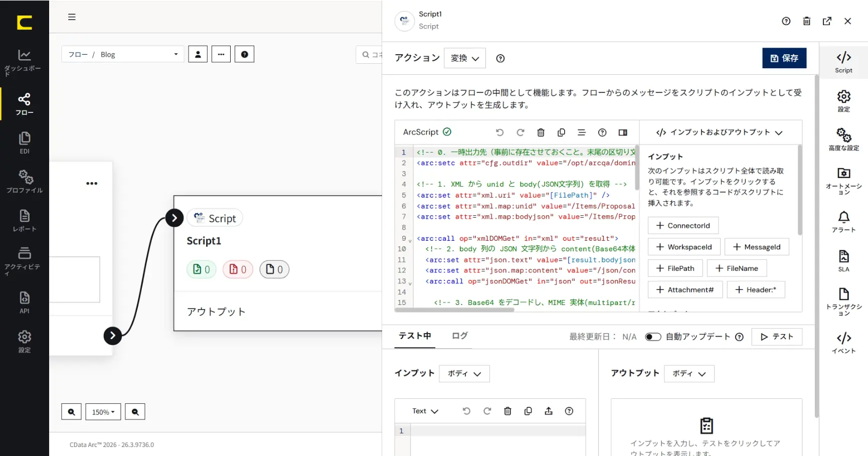Switch to the ログ tab
The height and width of the screenshot is (456, 868).
(x=459, y=336)
